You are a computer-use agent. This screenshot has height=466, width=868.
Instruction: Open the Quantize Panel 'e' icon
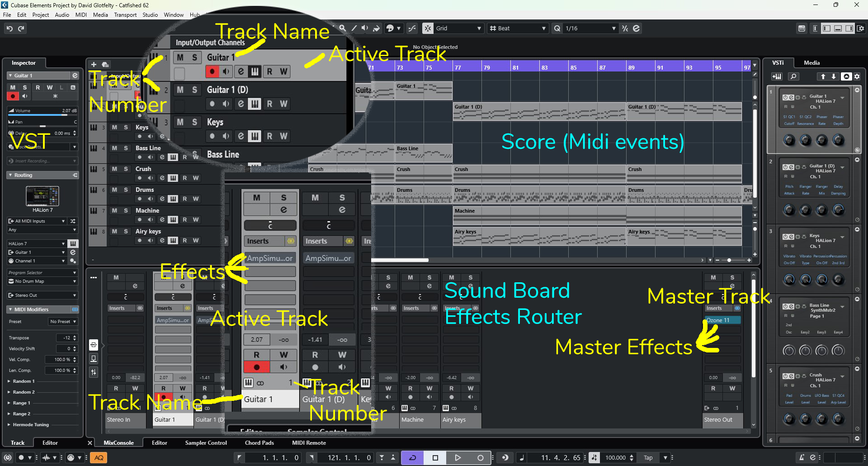pyautogui.click(x=636, y=28)
